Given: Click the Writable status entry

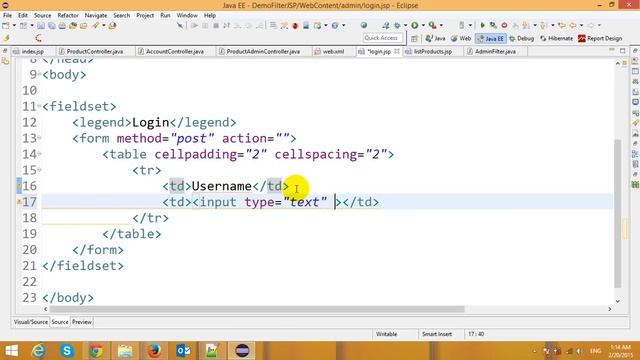Looking at the screenshot, I should (386, 334).
